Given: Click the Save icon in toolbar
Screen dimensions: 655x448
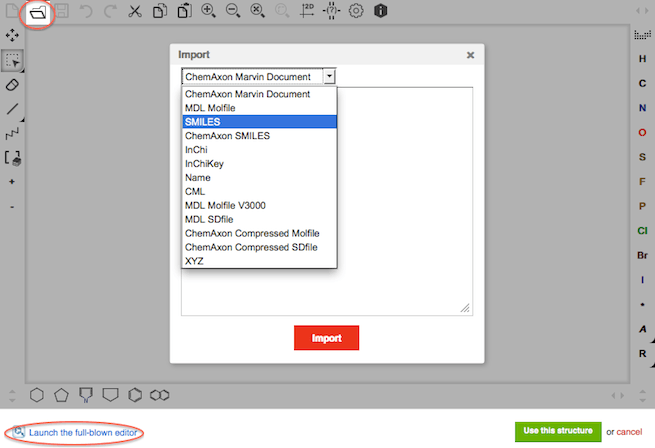Looking at the screenshot, I should point(62,10).
